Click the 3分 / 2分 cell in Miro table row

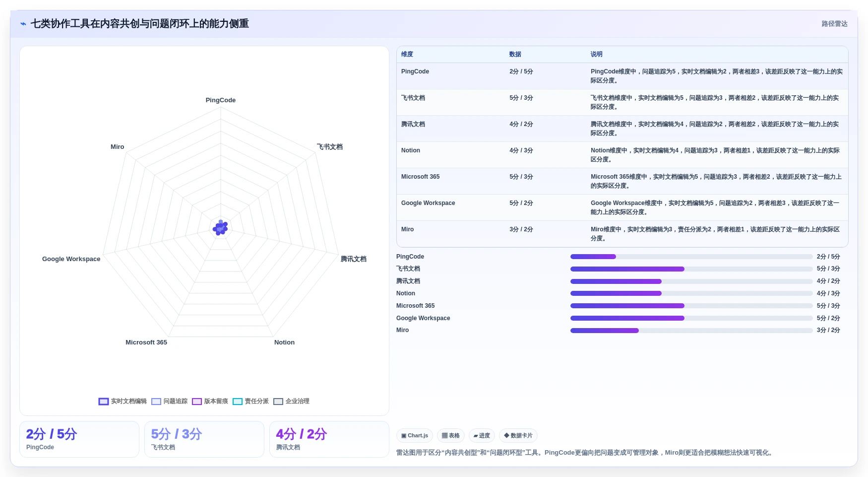coord(521,229)
